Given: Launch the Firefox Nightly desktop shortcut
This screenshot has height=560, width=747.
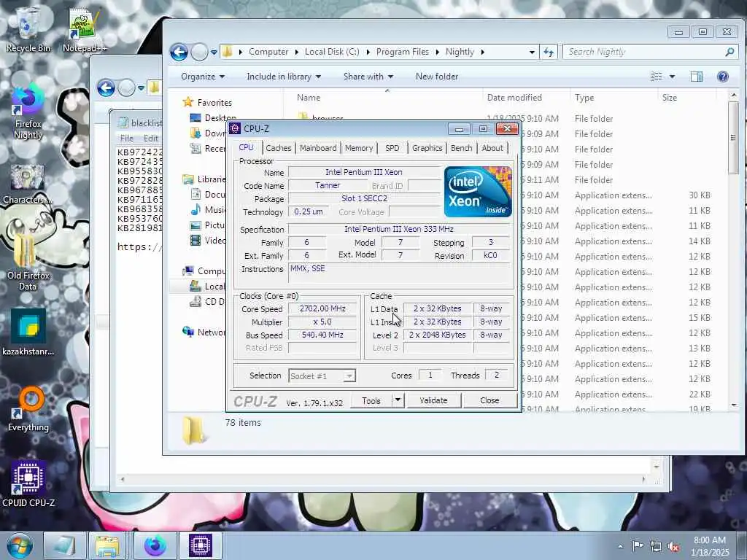Looking at the screenshot, I should click(28, 112).
